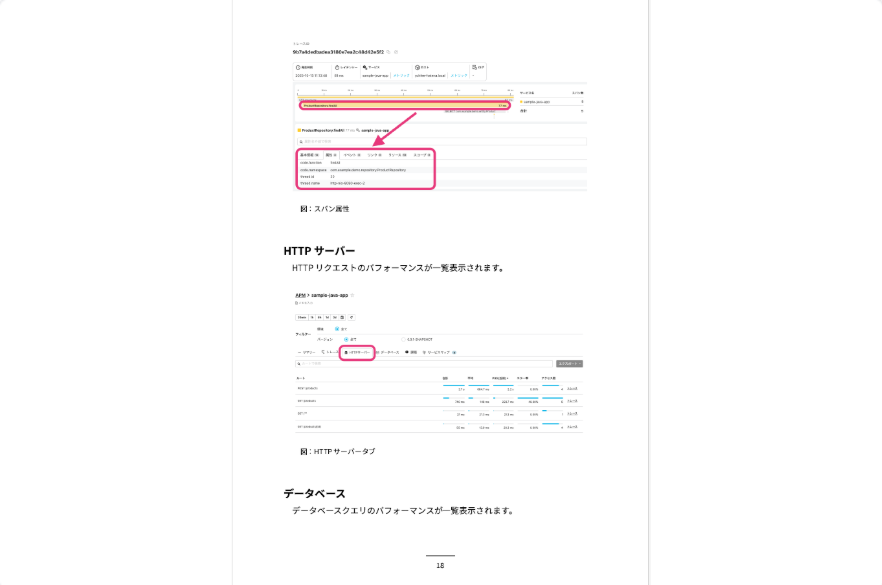882x585 pixels.
Task: Select the 0.0.1-SNAPSHOT version radio button
Action: pyautogui.click(x=403, y=339)
